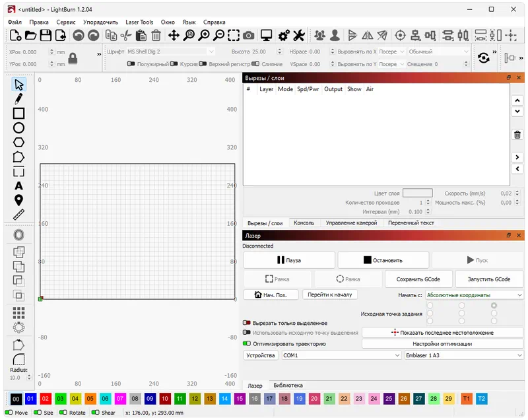528x420 pixels.
Task: Open the Файл menu
Action: (x=15, y=22)
